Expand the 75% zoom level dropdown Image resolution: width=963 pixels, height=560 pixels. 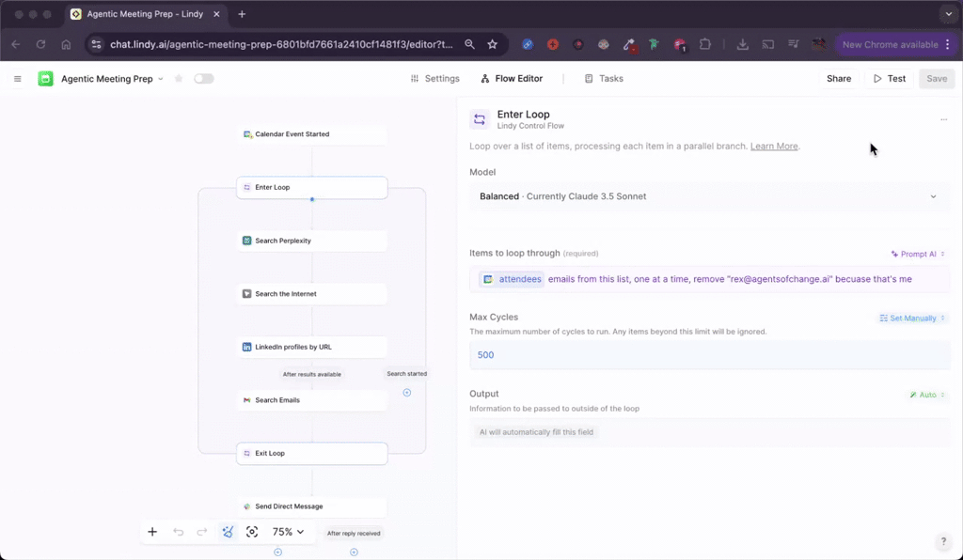289,532
